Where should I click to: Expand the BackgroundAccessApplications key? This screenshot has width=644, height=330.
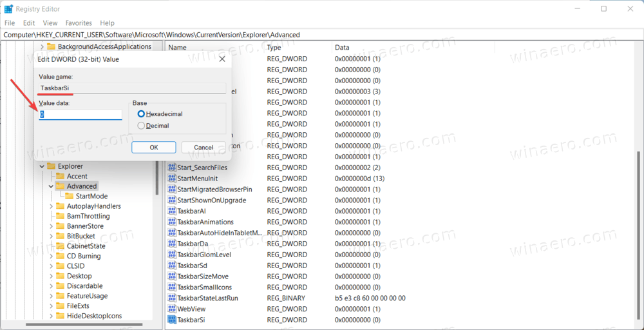[42, 47]
